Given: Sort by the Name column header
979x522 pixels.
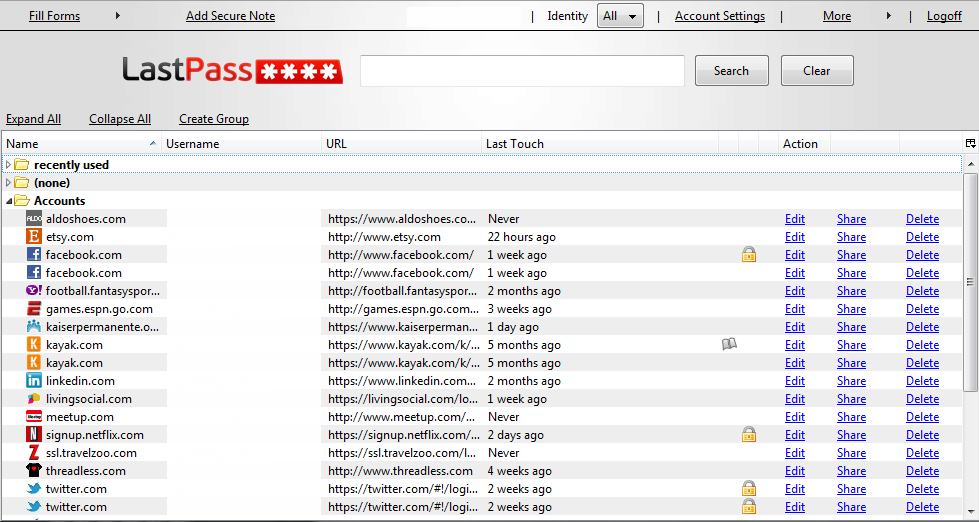Looking at the screenshot, I should (81, 144).
